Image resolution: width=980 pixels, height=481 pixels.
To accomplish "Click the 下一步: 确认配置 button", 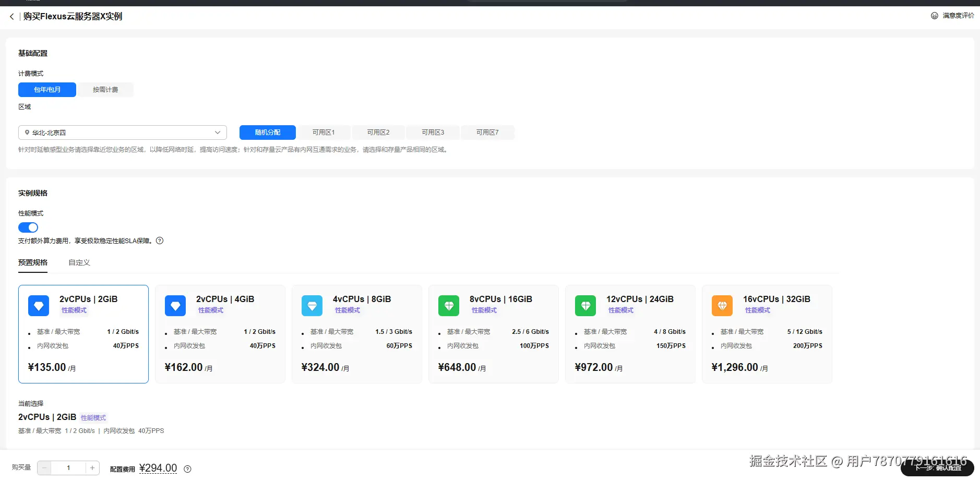I will coord(937,468).
